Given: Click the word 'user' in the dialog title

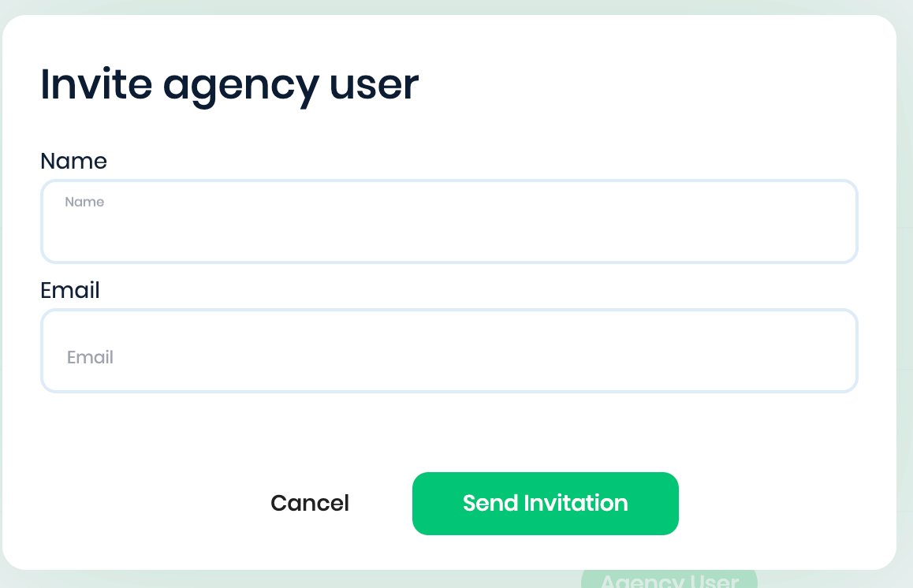Looking at the screenshot, I should (x=373, y=84).
